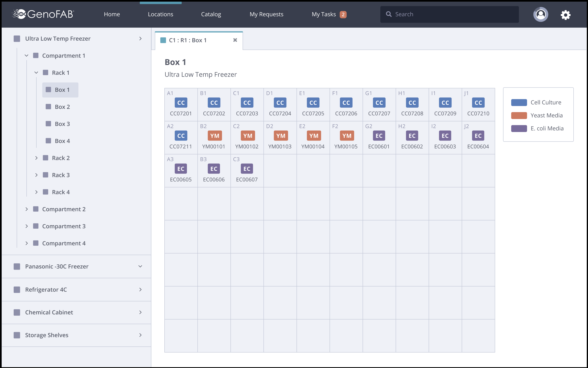Expand Rack 4 chevron

pyautogui.click(x=36, y=192)
